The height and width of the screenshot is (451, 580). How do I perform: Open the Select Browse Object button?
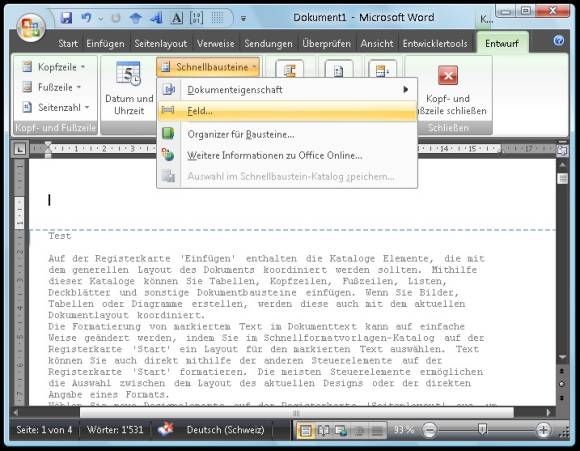pyautogui.click(x=562, y=384)
